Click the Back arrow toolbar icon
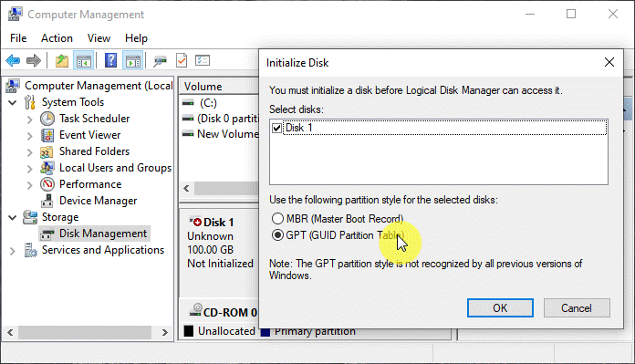The image size is (635, 364). [x=13, y=61]
